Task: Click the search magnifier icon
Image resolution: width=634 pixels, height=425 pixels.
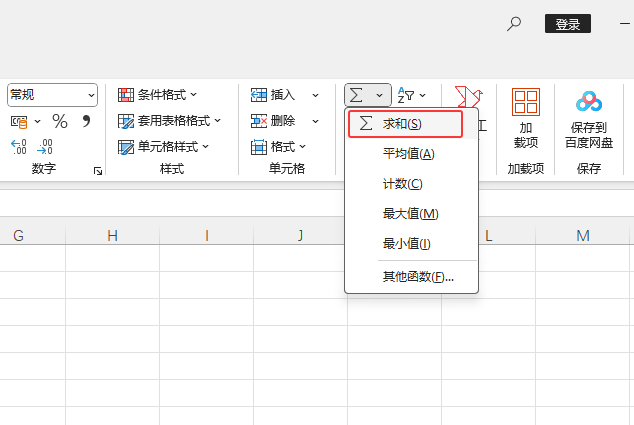Action: pyautogui.click(x=514, y=23)
